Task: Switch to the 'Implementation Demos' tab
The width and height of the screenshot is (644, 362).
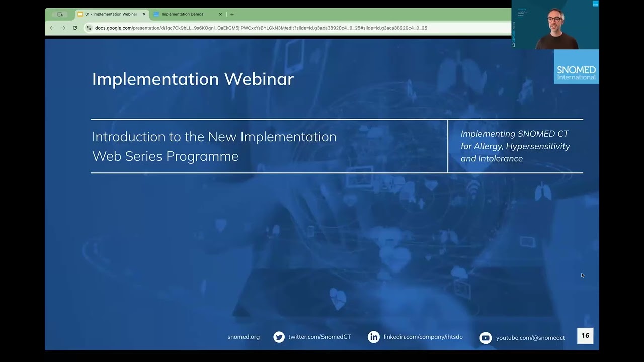Action: (x=188, y=14)
